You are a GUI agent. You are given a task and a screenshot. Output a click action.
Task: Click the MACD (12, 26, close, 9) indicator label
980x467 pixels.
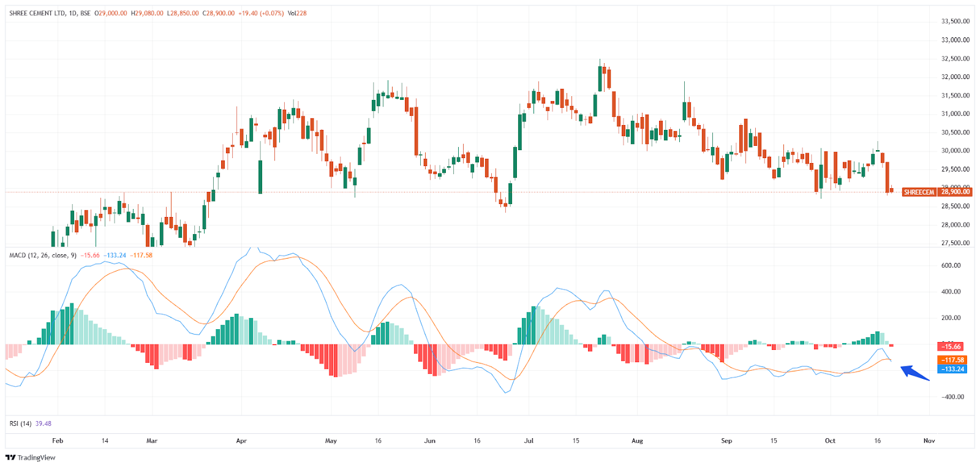(42, 255)
